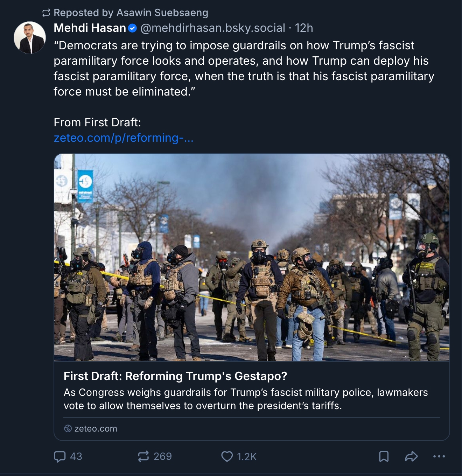The width and height of the screenshot is (462, 476).
Task: Click the Mehdi Hasan display name
Action: [x=90, y=28]
